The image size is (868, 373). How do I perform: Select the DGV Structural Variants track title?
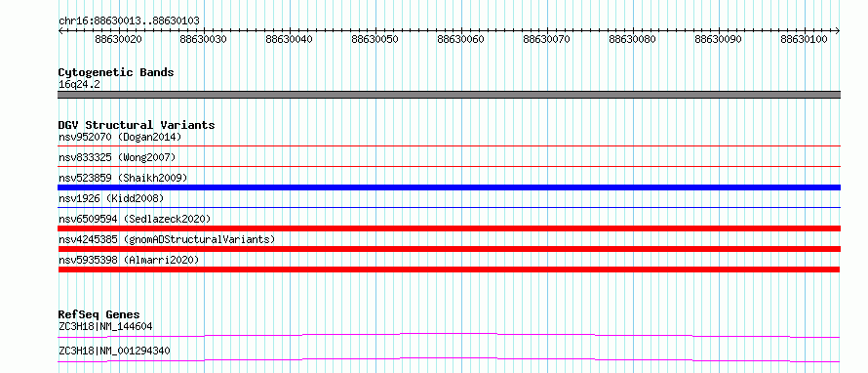[137, 125]
